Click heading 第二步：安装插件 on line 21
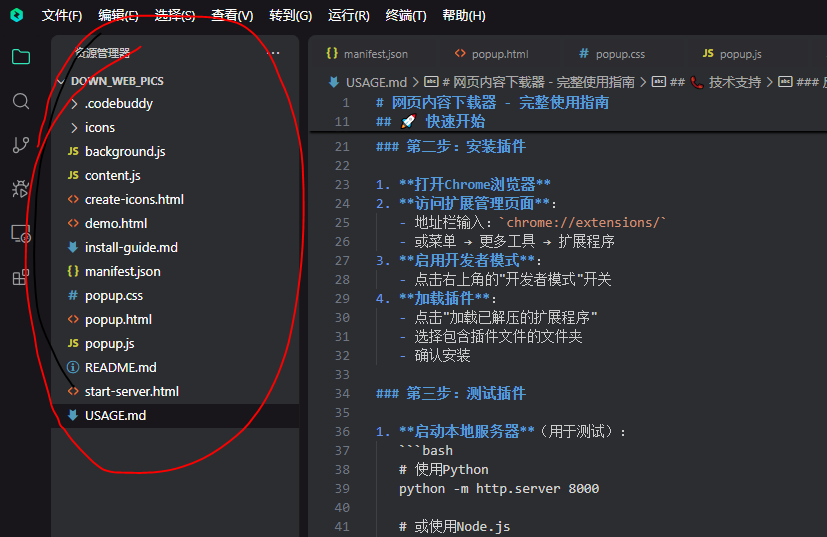 click(450, 147)
